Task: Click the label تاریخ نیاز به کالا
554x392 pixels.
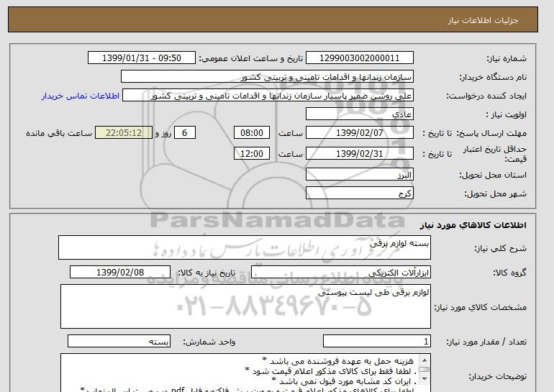Action: tap(206, 273)
